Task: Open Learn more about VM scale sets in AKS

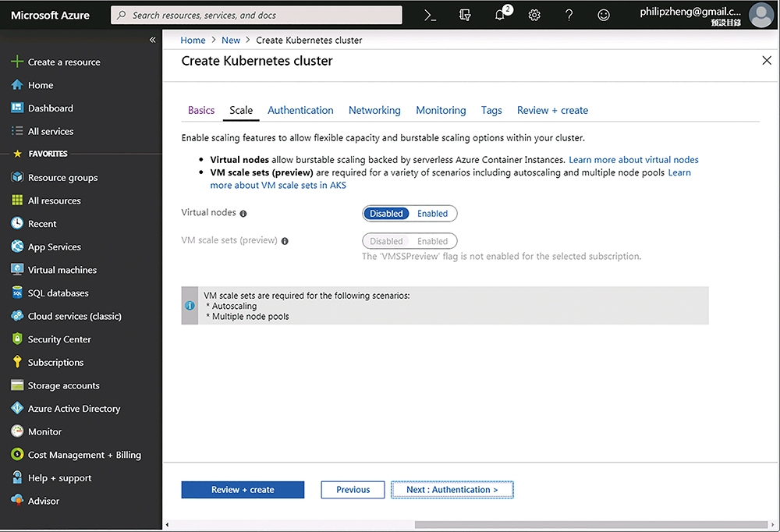Action: coord(278,185)
